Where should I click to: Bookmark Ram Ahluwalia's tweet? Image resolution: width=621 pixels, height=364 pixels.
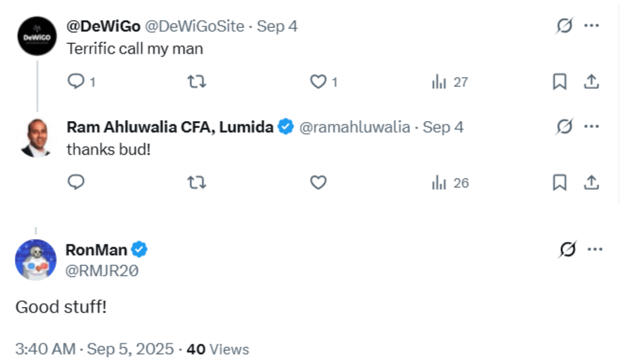(559, 183)
